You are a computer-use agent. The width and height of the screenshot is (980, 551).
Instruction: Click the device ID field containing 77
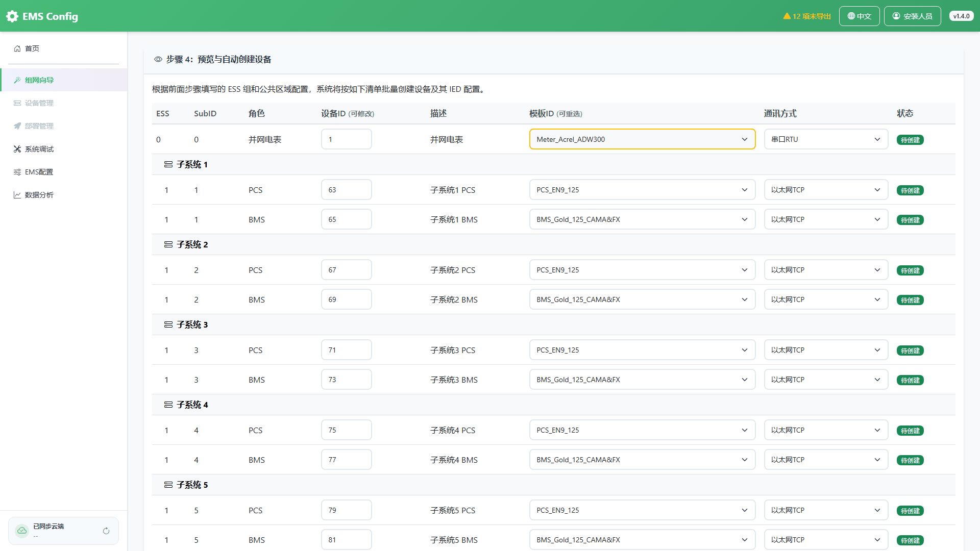coord(346,460)
